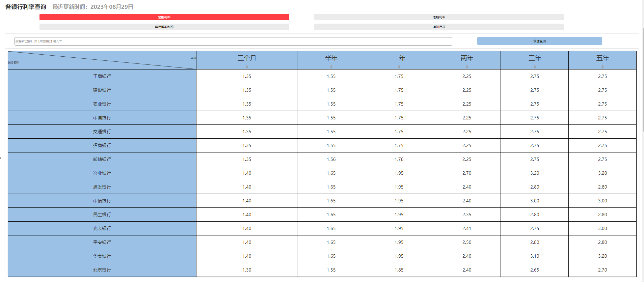
Task: Click 工商银行 three-month rate 1.35
Action: tap(247, 76)
